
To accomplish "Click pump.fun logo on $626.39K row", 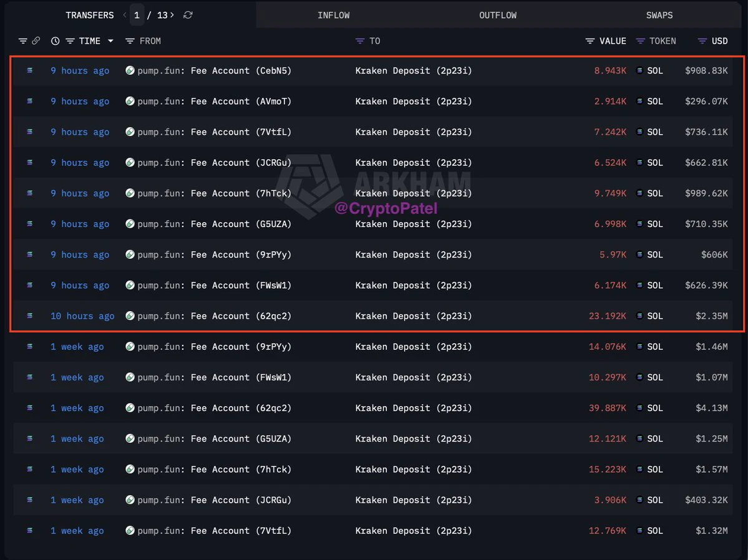I will click(130, 285).
